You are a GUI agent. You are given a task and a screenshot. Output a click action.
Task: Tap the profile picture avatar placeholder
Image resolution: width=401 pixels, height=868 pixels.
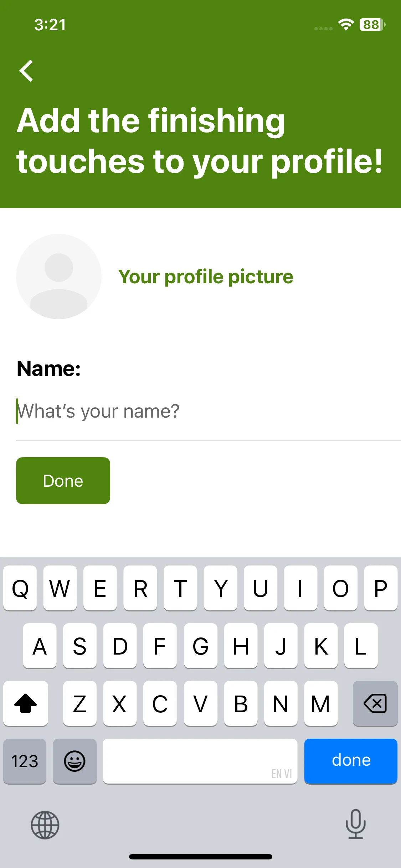click(59, 277)
